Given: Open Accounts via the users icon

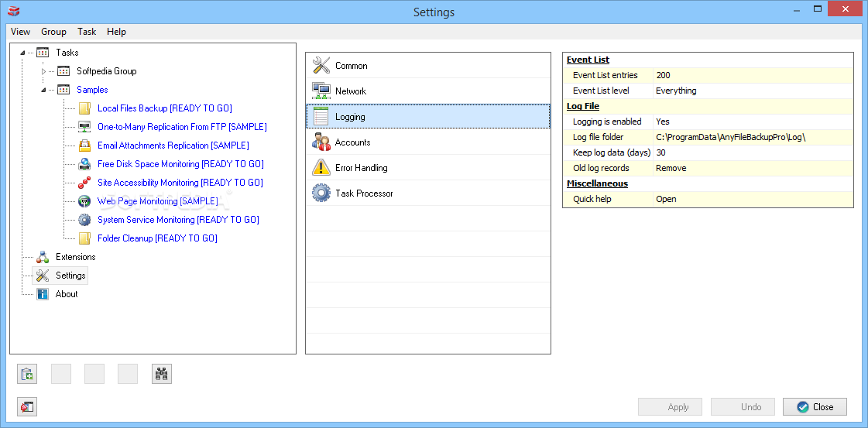Looking at the screenshot, I should pos(321,142).
